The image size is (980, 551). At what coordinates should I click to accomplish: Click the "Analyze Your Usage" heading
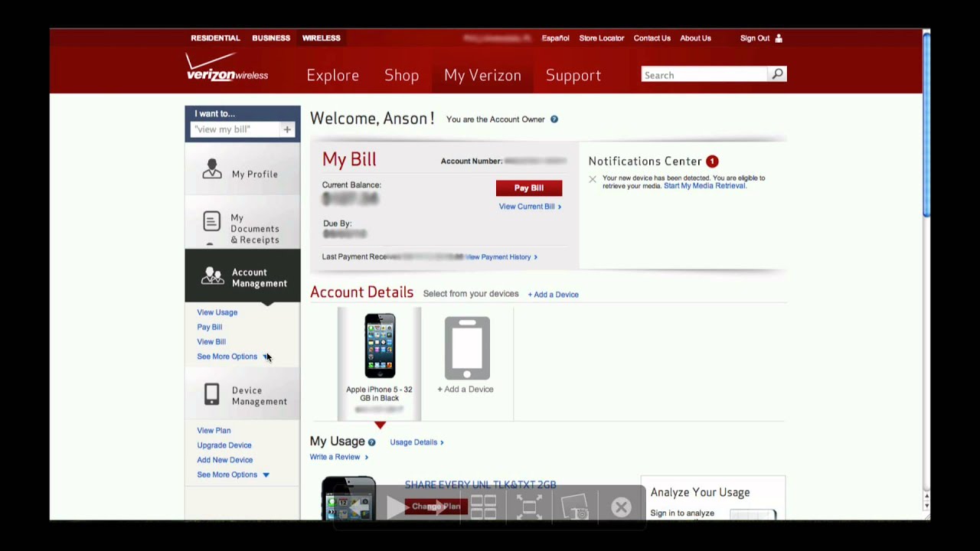(x=700, y=493)
